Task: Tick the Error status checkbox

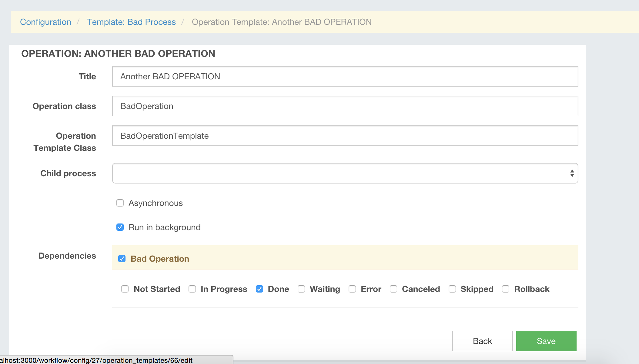Action: (x=352, y=289)
